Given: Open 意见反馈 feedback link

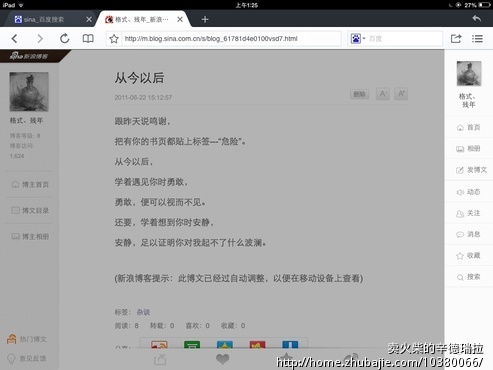Looking at the screenshot, I should pyautogui.click(x=27, y=358).
